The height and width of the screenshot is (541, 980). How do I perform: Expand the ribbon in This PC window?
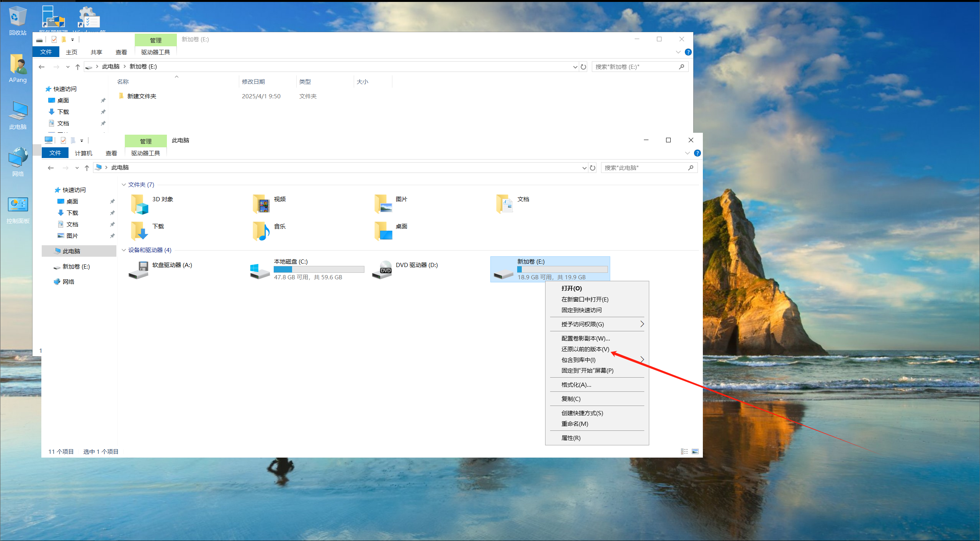pyautogui.click(x=687, y=153)
